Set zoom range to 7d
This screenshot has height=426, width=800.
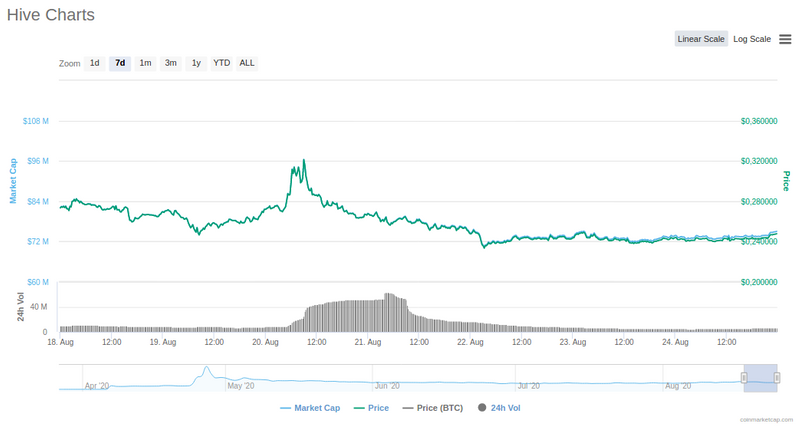tap(120, 63)
